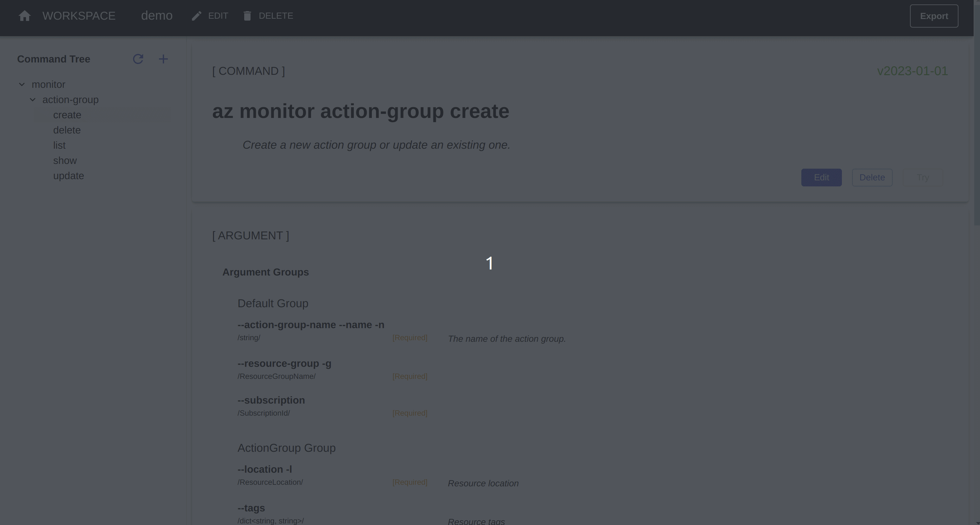Collapse the action-group tree node
Screen dimensions: 980x525
click(x=33, y=100)
